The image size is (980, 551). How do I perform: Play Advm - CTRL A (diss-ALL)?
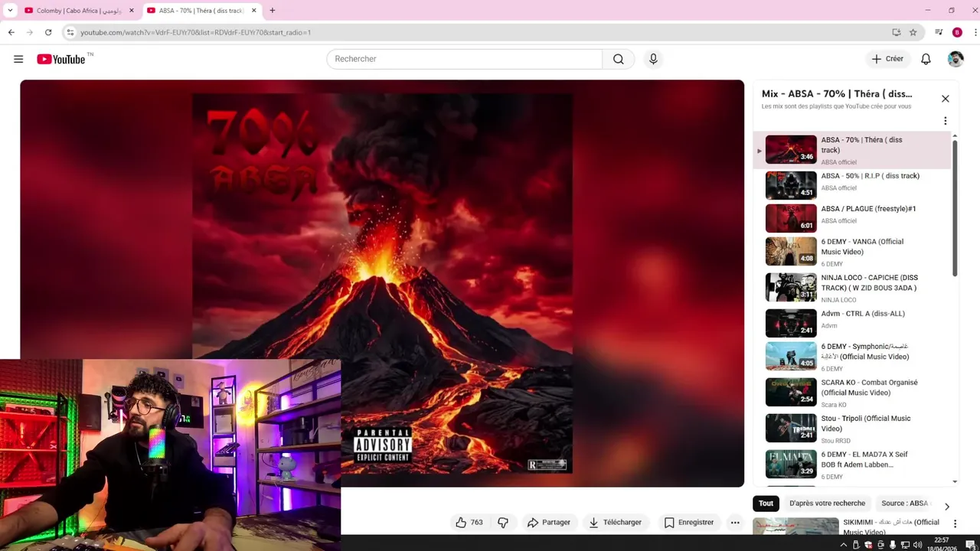(x=851, y=323)
